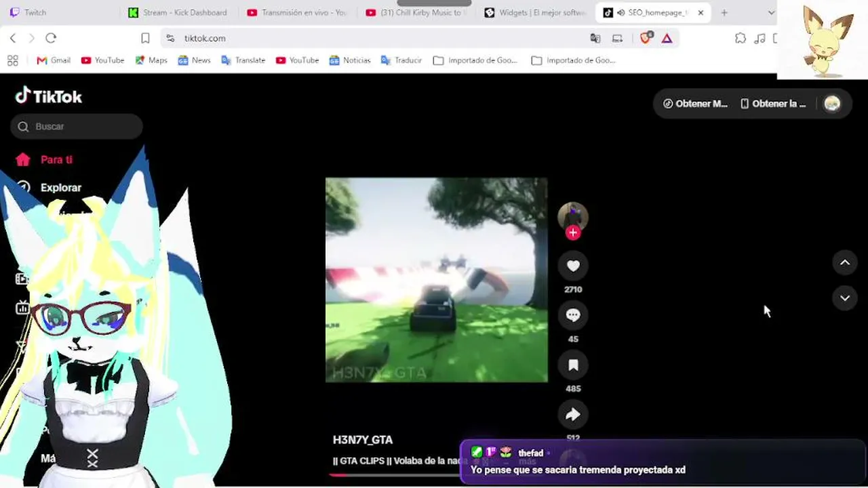Focus the Buscar search field

[77, 127]
